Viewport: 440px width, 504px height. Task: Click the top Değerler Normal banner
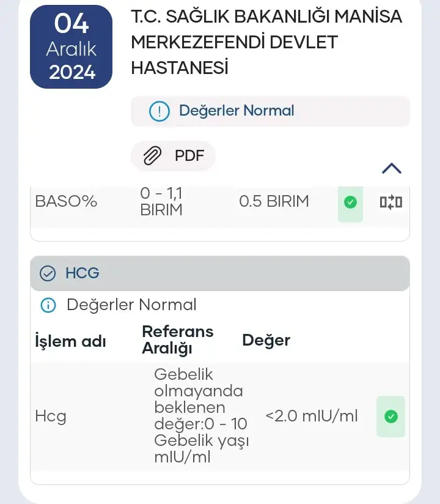[270, 111]
